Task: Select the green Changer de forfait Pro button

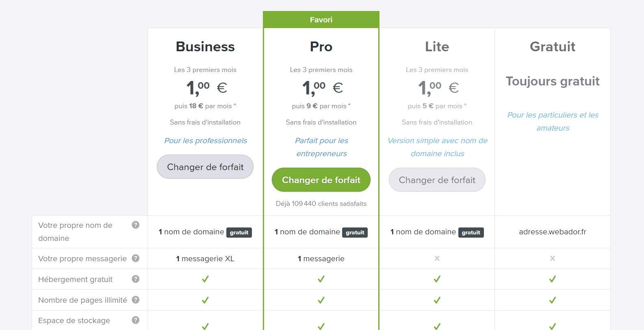Action: point(321,180)
